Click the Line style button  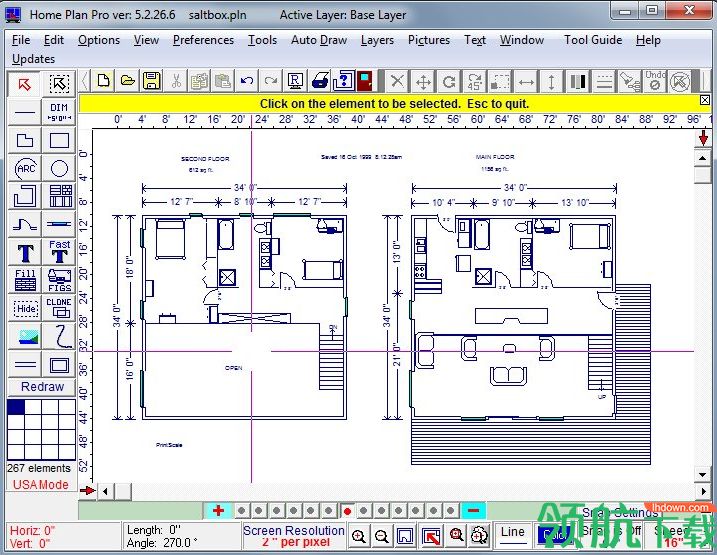513,535
